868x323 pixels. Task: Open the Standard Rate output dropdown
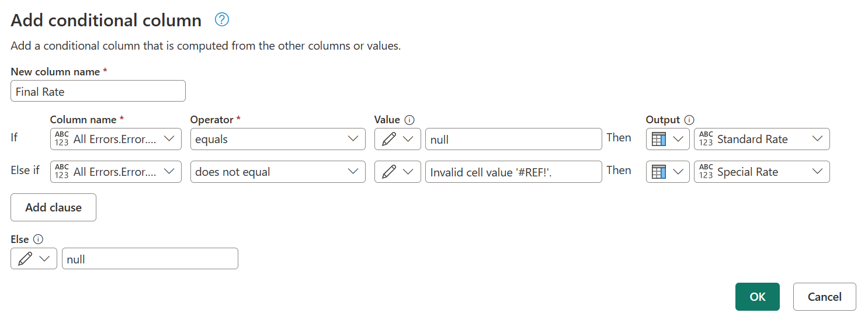pyautogui.click(x=761, y=139)
